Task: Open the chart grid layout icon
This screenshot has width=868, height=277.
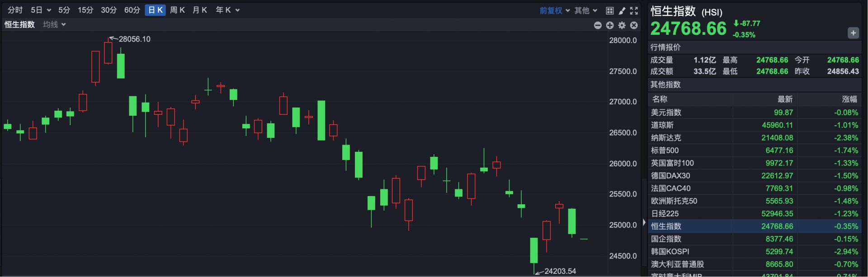Action: click(x=609, y=10)
